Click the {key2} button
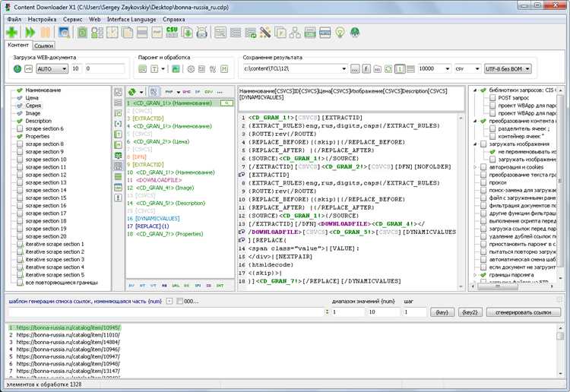Screen dimensions: 570x392 (x=470, y=312)
